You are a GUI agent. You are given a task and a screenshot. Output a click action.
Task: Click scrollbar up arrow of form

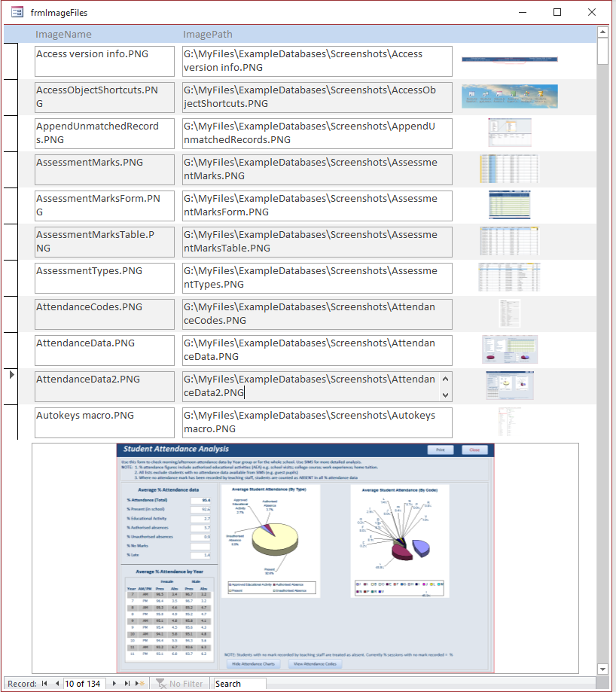(x=602, y=32)
